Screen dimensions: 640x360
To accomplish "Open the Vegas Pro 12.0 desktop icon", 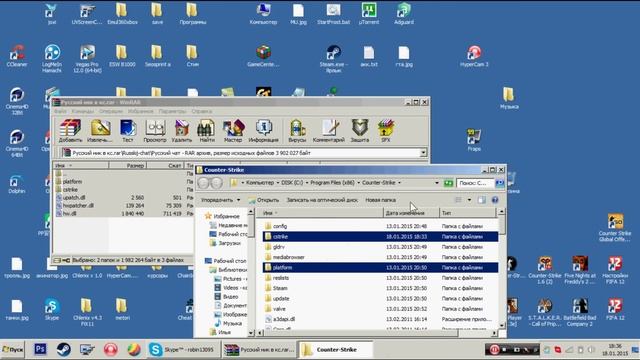I will click(x=87, y=58).
